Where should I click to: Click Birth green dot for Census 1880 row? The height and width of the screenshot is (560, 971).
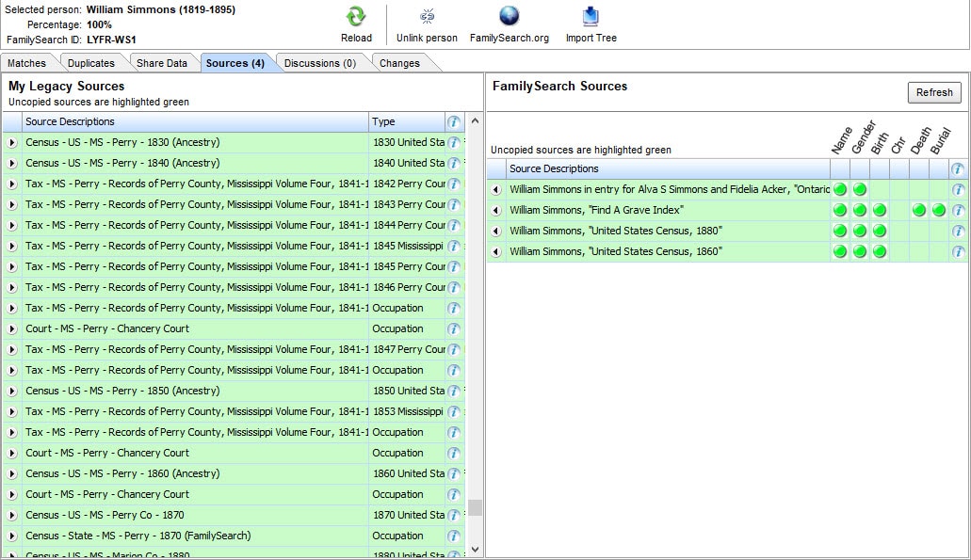[880, 231]
